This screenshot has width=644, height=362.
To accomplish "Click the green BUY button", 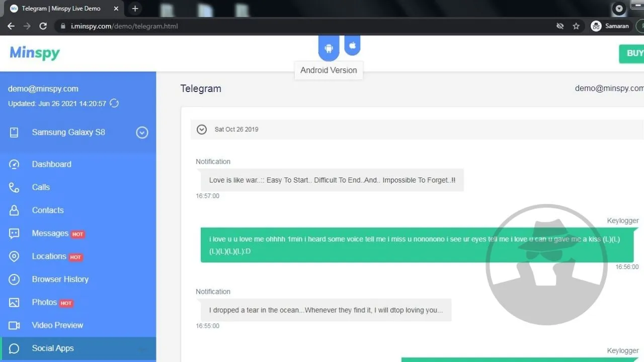I will coord(632,53).
